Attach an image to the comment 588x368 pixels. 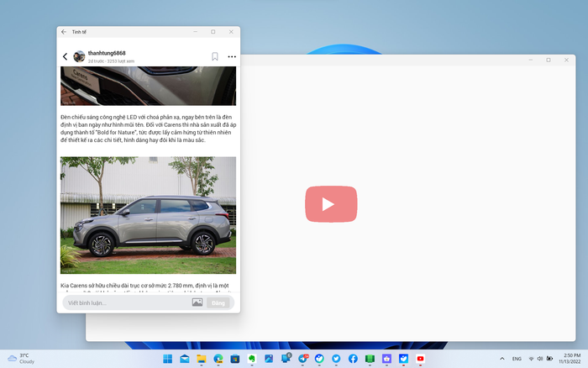197,302
